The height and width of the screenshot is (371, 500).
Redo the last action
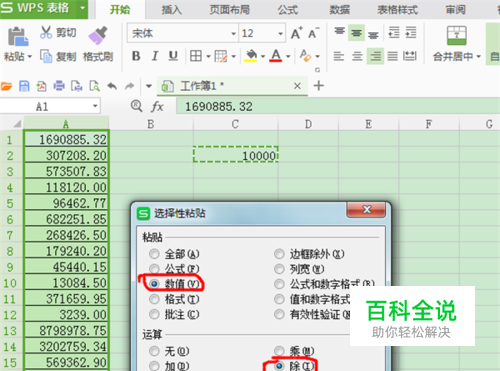click(x=129, y=86)
